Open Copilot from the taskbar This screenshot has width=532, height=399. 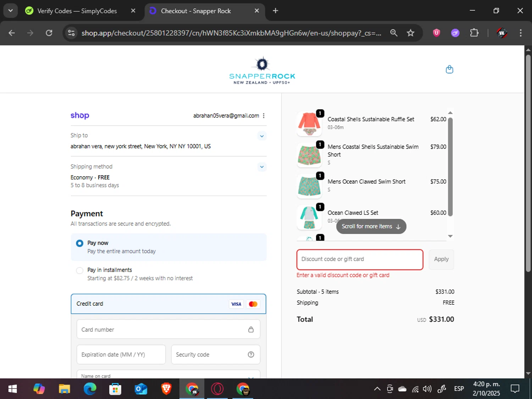[x=39, y=389]
